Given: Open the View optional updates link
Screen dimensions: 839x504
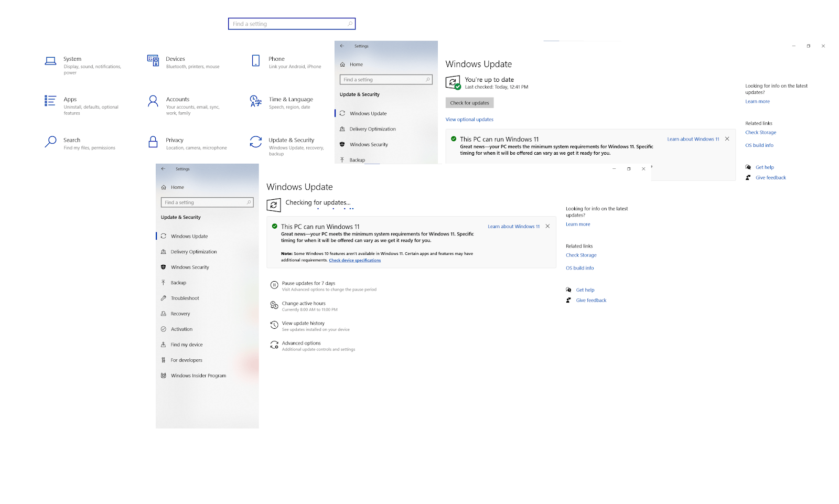Looking at the screenshot, I should 469,120.
